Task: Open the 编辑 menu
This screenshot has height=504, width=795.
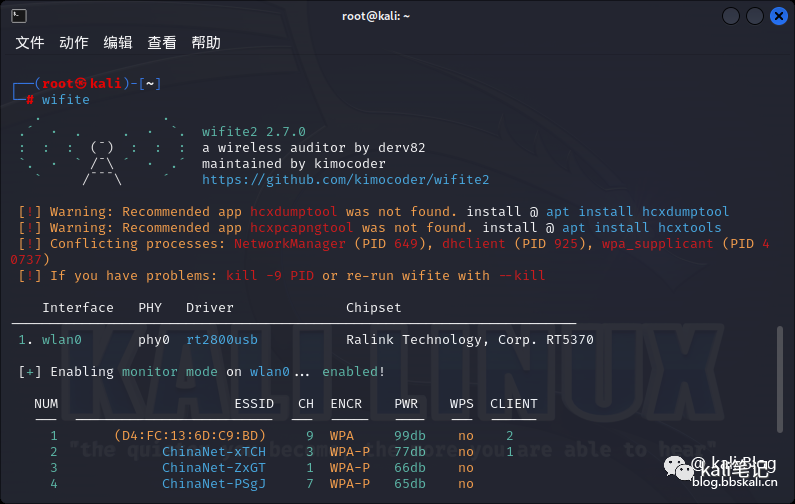Action: click(x=118, y=43)
